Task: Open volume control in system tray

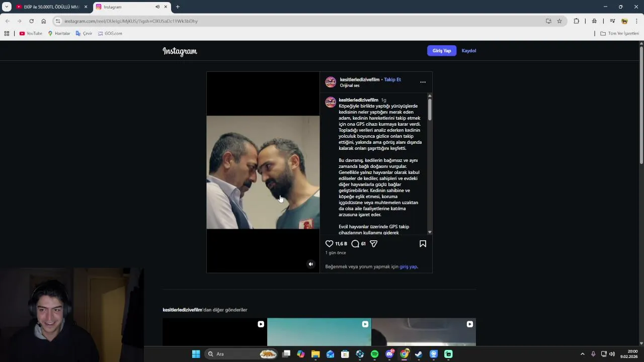Action: (612, 354)
